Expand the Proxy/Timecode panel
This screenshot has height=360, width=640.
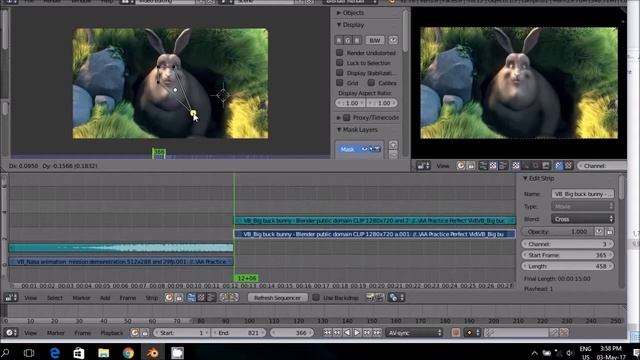pyautogui.click(x=339, y=118)
